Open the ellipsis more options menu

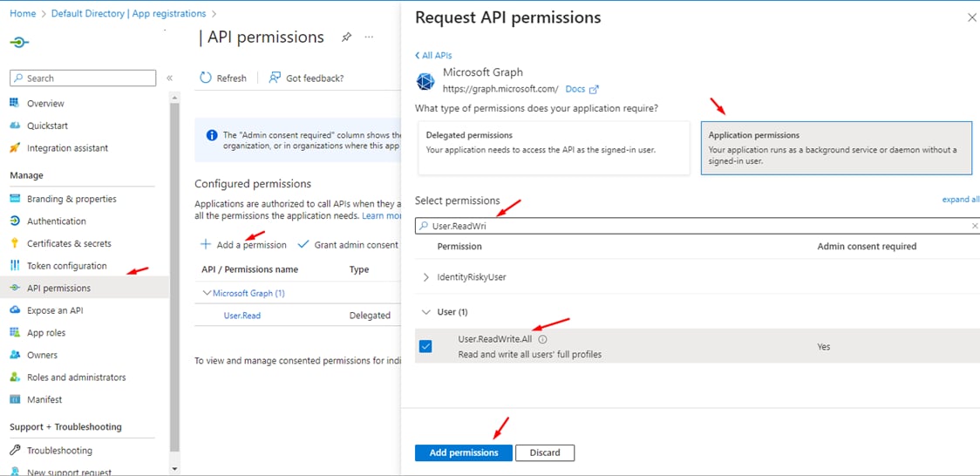point(369,37)
